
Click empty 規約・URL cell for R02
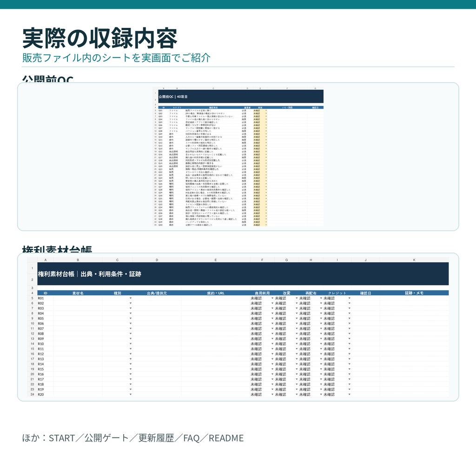(x=216, y=303)
